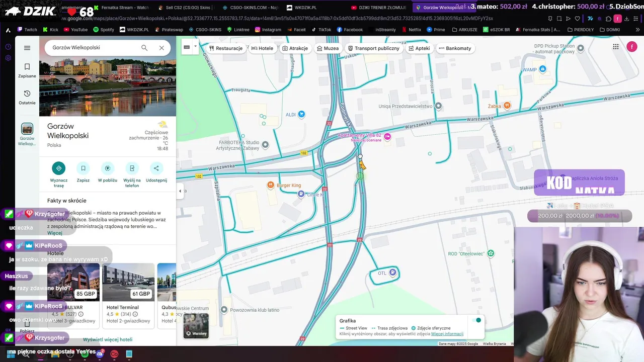Click the Burger King map marker
The image size is (644, 362).
point(271,185)
